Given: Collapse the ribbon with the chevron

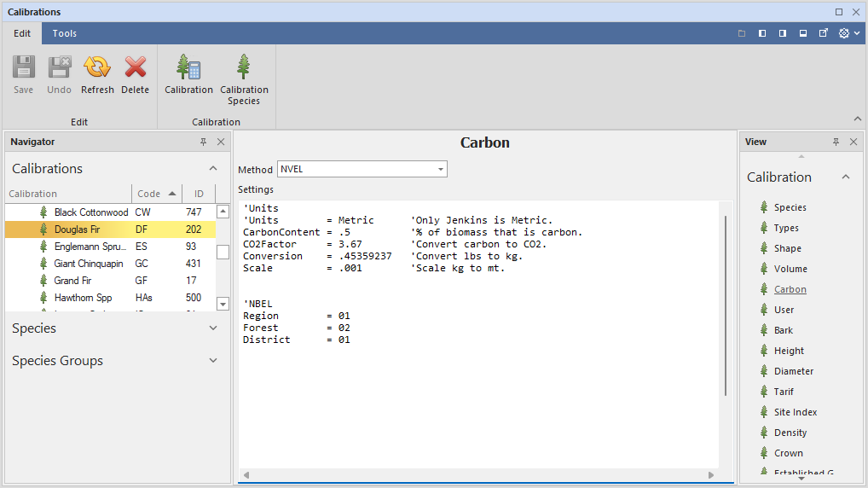Looking at the screenshot, I should tap(858, 119).
